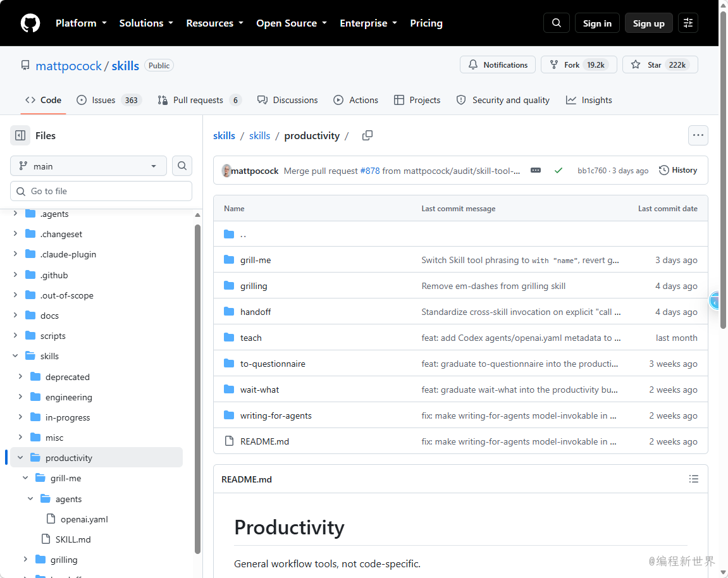Click the Sign up button
The width and height of the screenshot is (728, 578).
[x=648, y=23]
